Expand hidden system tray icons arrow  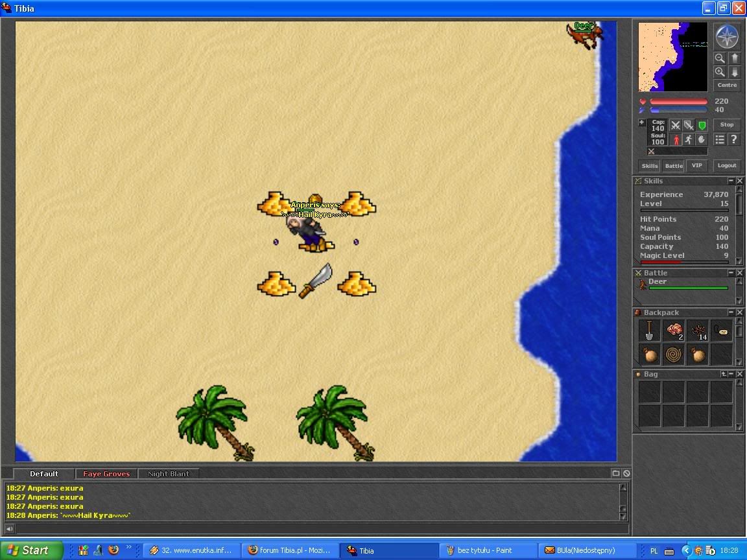point(686,550)
